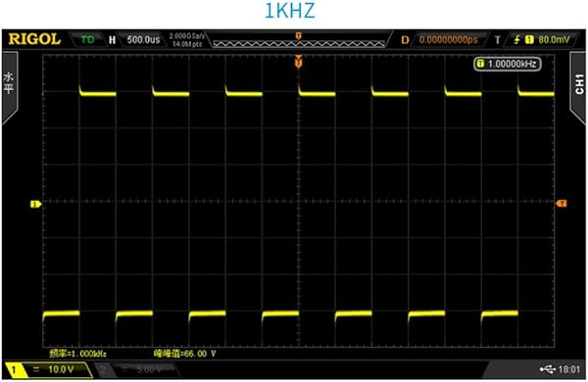This screenshot has width=588, height=382.
Task: Click the yellow channel 1 trigger source badge
Action: point(529,39)
